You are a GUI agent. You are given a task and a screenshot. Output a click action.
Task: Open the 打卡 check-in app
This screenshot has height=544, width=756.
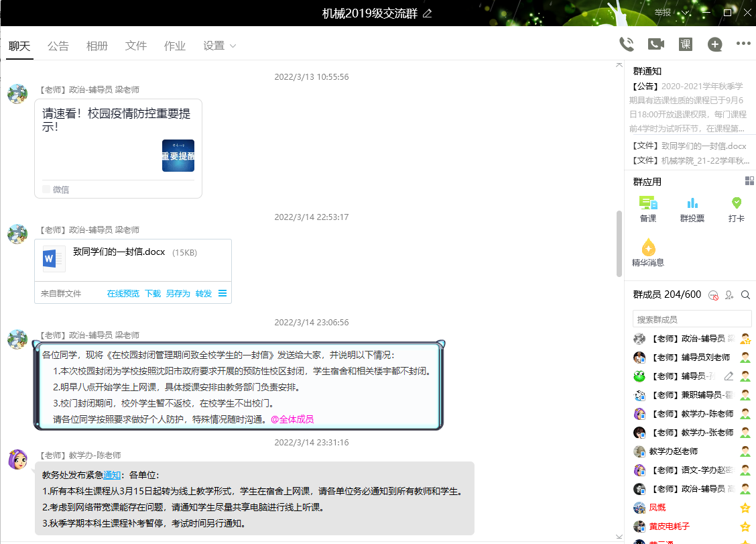click(737, 209)
